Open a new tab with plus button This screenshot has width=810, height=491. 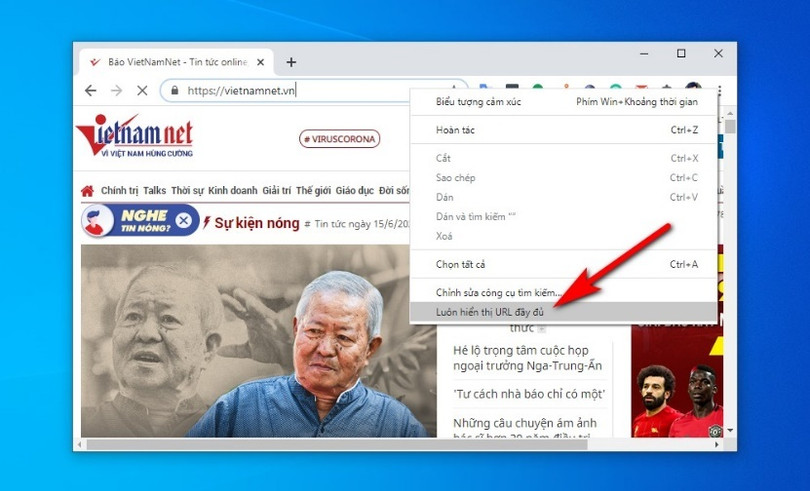291,62
